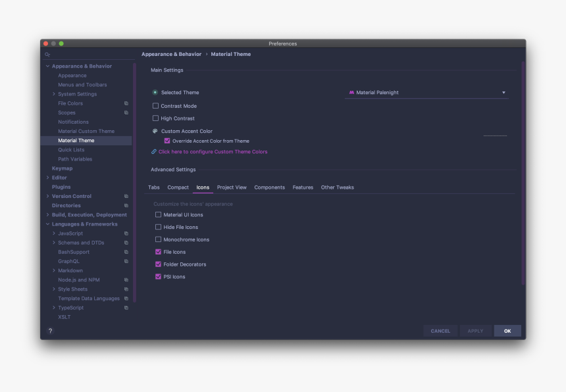Screen dimensions: 566x392
Task: Click the search magnifier icon in sidebar
Action: coord(47,55)
